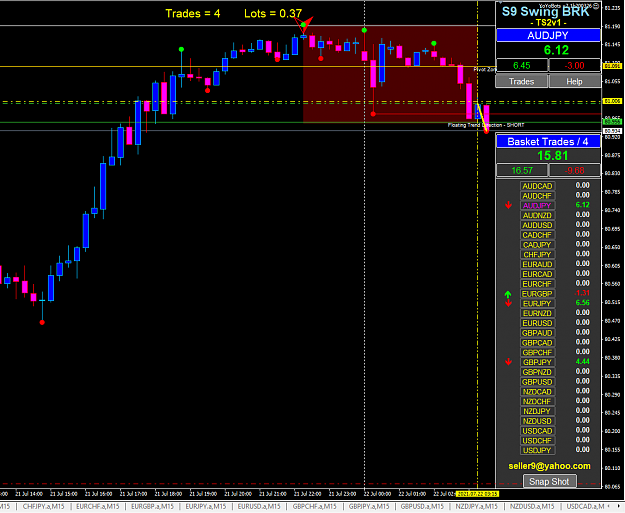Image resolution: width=625 pixels, height=513 pixels.
Task: Switch to GBPJPY.a,M15 chart tab
Action: (x=369, y=507)
